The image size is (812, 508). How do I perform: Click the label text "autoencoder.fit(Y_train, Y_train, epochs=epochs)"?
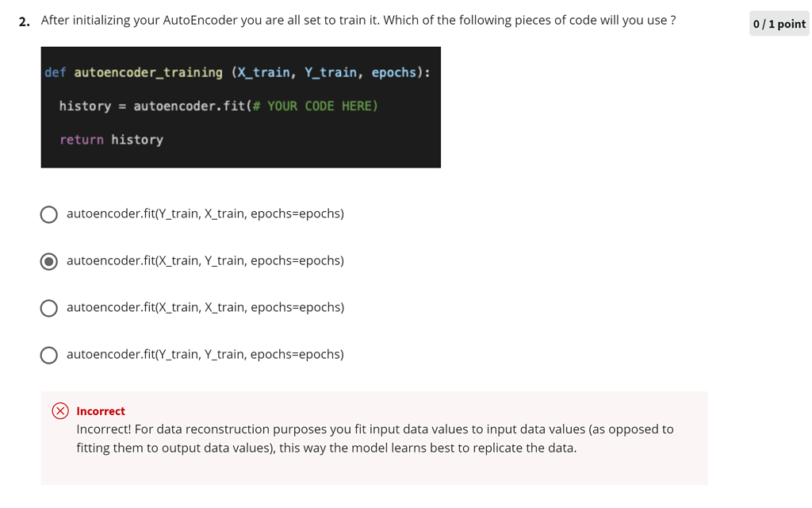click(205, 354)
